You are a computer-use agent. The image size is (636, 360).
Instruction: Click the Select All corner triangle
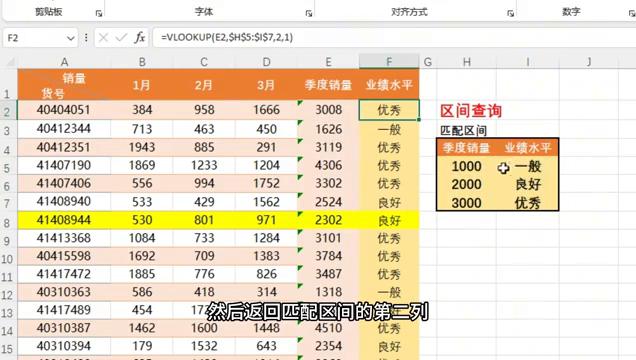point(10,62)
